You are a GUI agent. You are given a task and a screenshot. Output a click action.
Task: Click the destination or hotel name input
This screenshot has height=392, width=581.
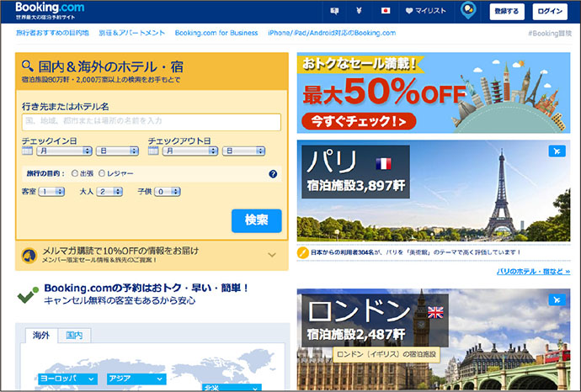(x=152, y=122)
